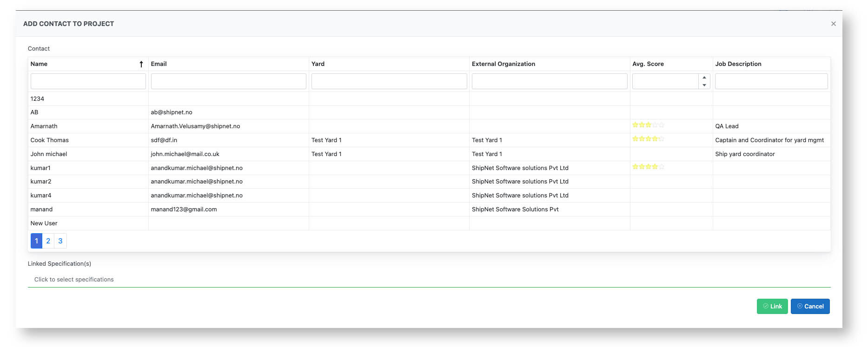Viewport: 868px width, 347px height.
Task: Select the John michael contact name
Action: click(49, 154)
